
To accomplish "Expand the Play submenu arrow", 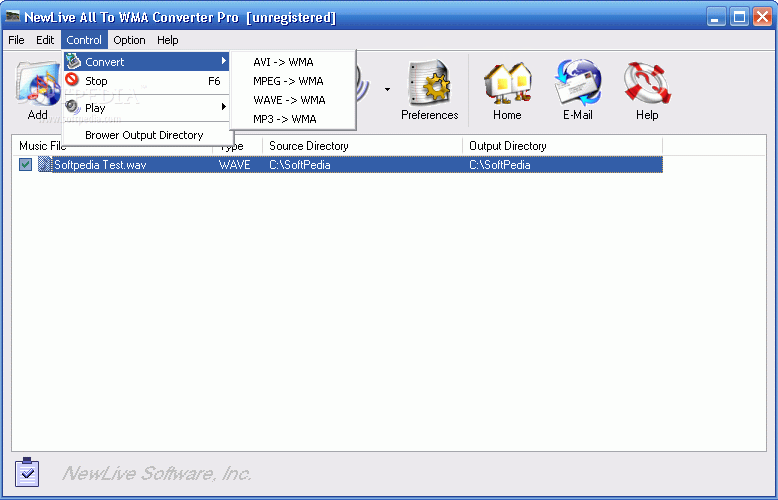I will point(224,107).
